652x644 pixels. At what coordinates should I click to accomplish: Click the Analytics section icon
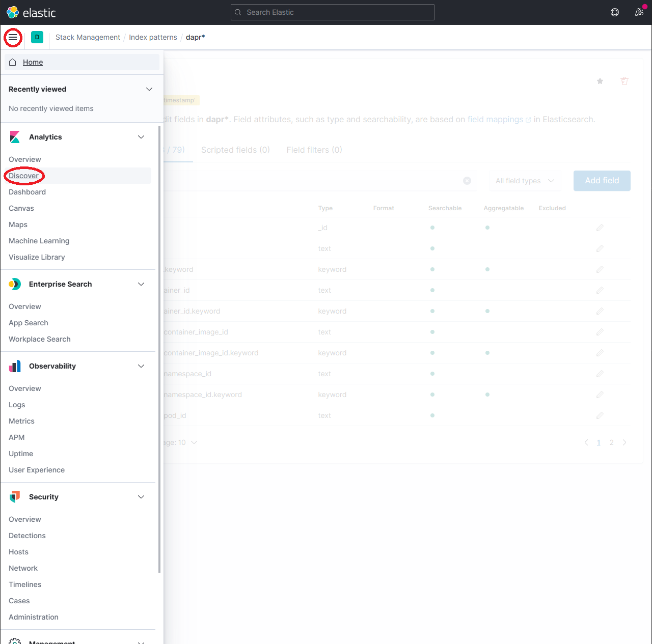tap(15, 136)
